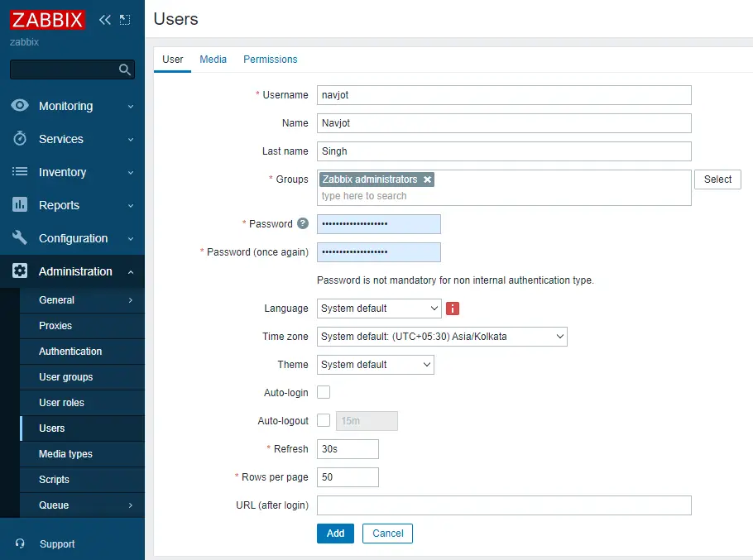Click the Reports sidebar icon
The height and width of the screenshot is (560, 753).
[19, 205]
